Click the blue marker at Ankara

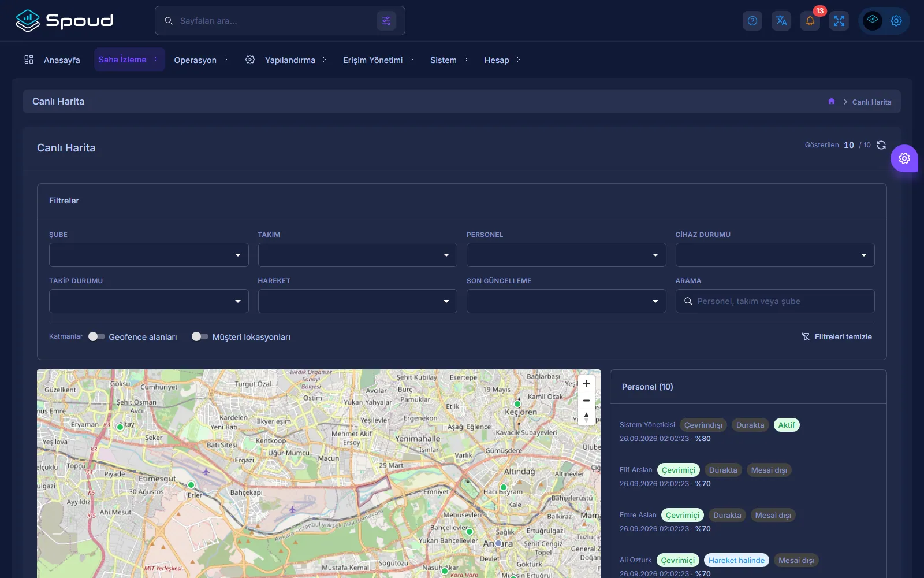pyautogui.click(x=498, y=543)
